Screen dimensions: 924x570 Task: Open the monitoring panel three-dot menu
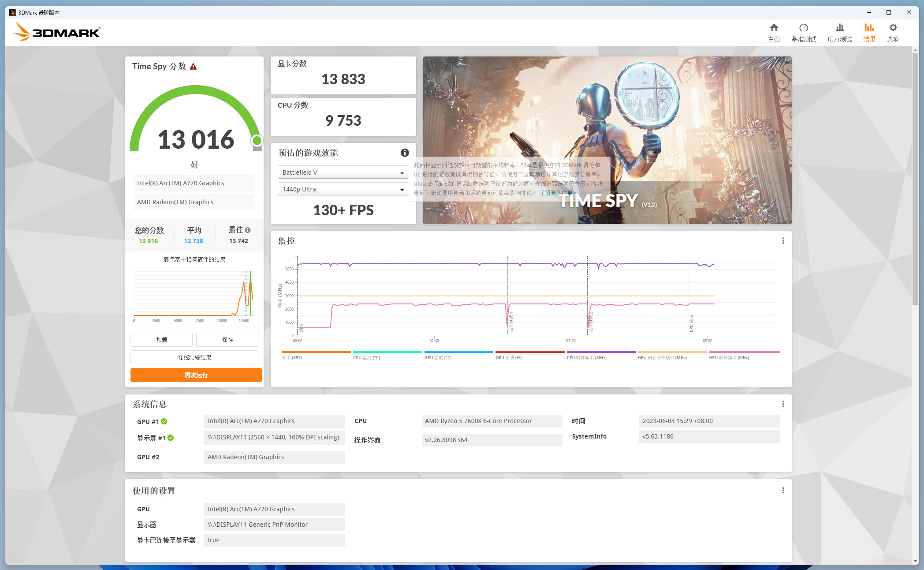pyautogui.click(x=783, y=241)
